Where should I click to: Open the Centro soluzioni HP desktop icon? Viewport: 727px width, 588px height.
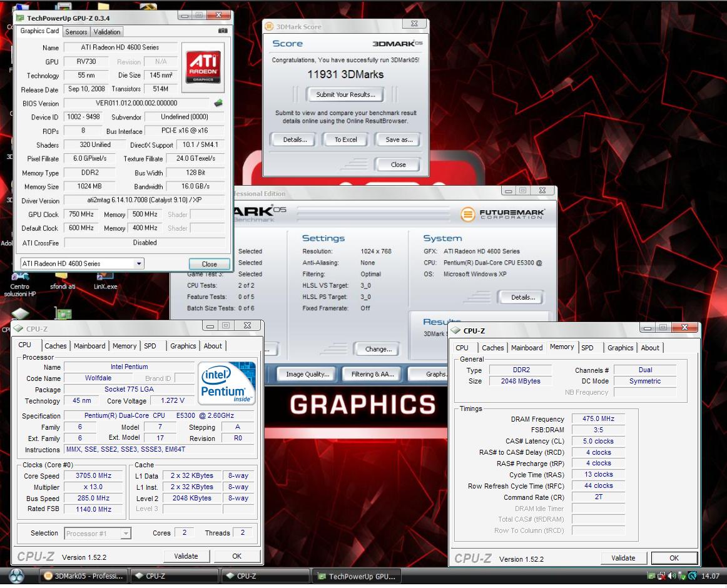(x=19, y=283)
